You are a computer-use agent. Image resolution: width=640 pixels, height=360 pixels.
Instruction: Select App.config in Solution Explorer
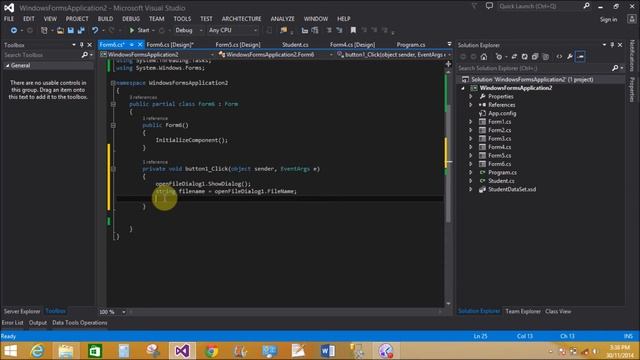(x=502, y=113)
